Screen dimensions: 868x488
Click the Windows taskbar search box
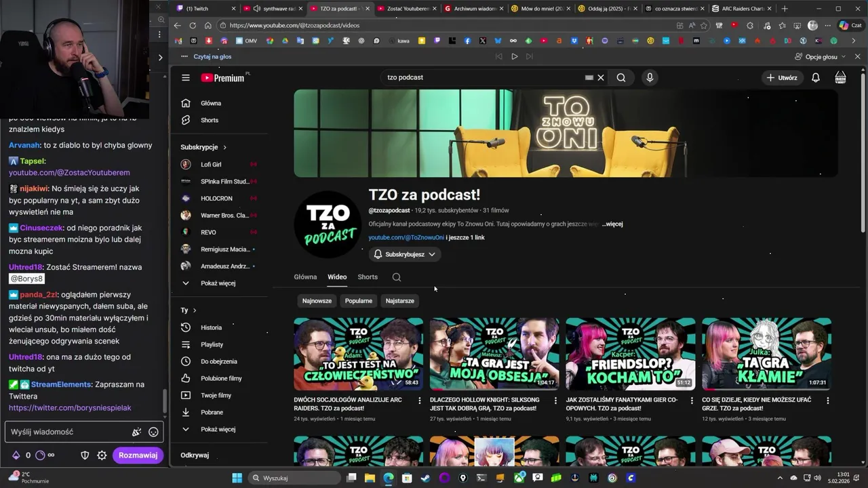295,478
